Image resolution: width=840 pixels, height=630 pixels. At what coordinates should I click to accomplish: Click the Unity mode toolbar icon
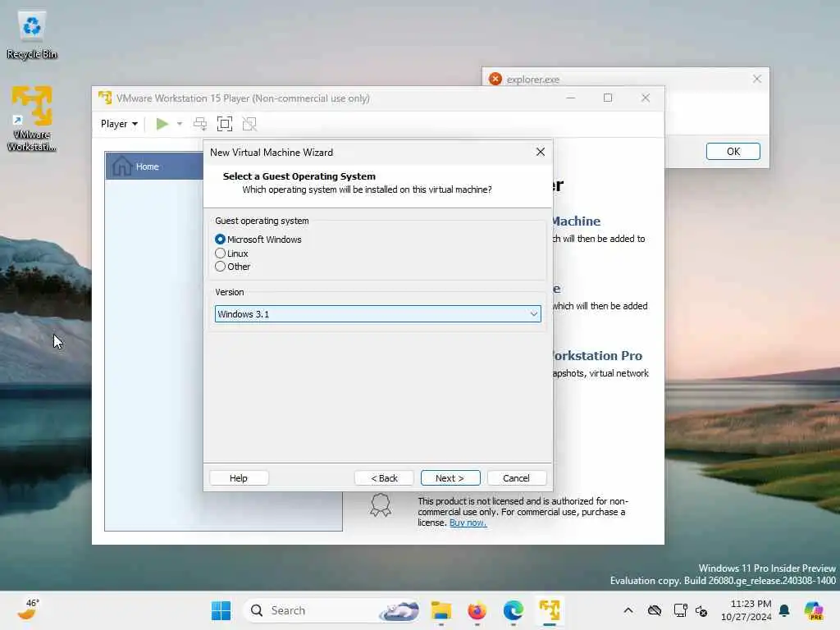point(249,124)
